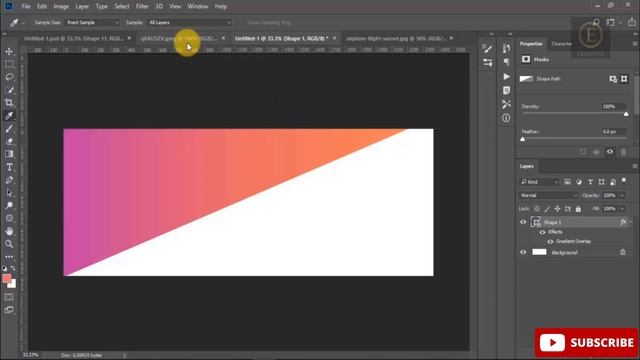
Task: Open the Kind filter dropdown in Layers
Action: coord(539,182)
